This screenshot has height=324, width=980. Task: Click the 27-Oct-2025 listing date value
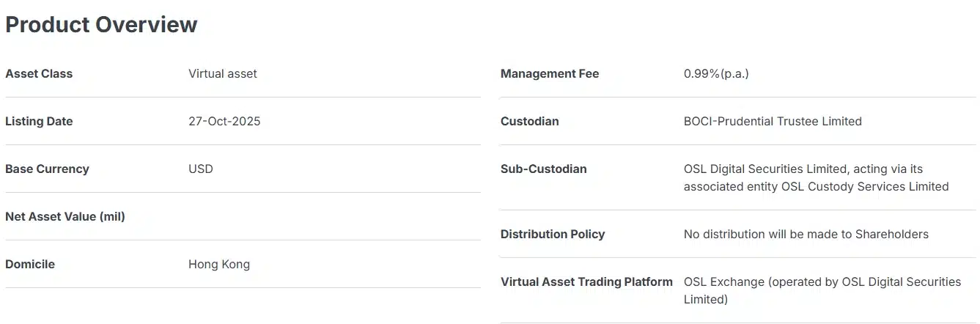(224, 121)
